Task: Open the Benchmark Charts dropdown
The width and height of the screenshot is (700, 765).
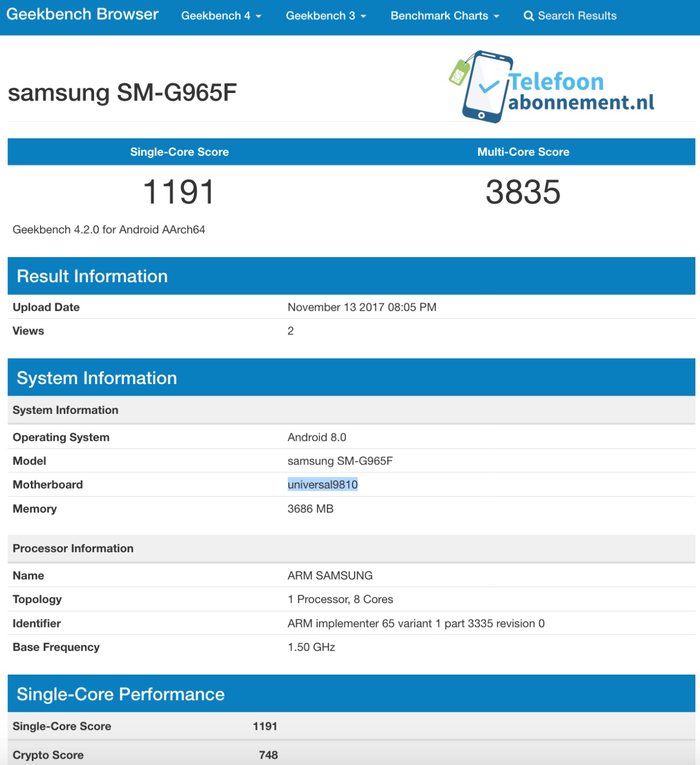Action: (445, 16)
